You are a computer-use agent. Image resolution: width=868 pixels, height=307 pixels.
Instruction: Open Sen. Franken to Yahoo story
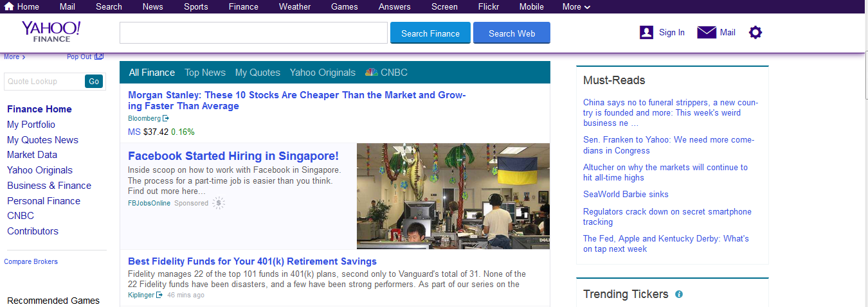(669, 145)
